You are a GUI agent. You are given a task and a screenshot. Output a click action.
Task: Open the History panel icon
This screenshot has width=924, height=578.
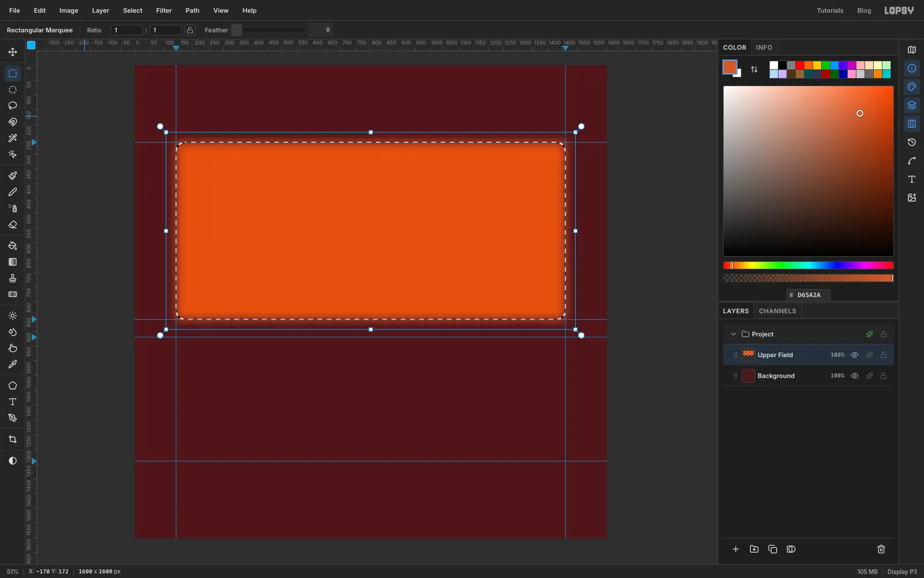[912, 142]
